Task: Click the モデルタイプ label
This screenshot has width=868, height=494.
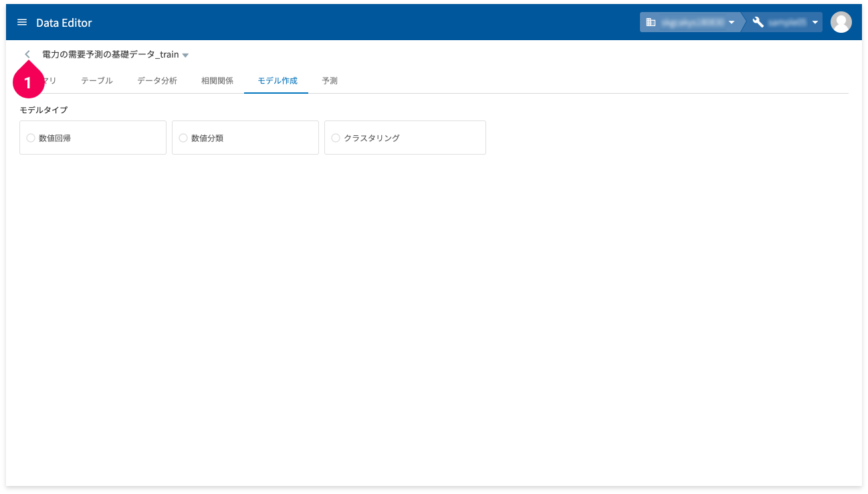Action: click(x=43, y=110)
